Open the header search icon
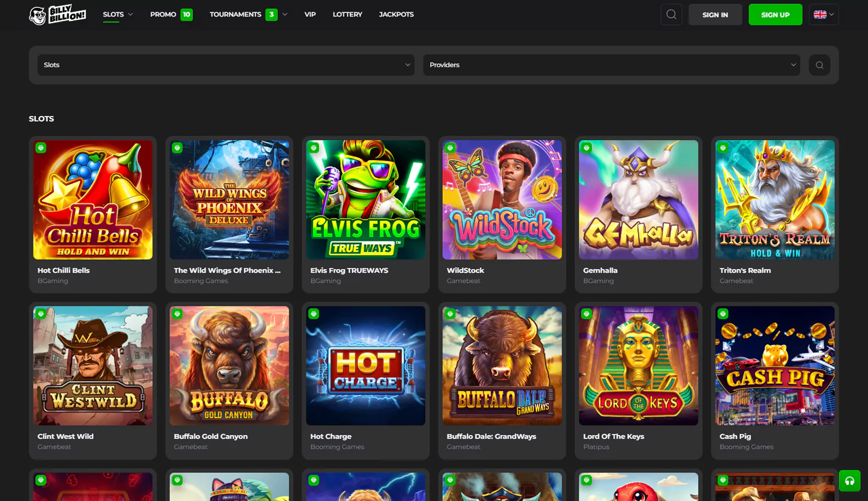The width and height of the screenshot is (868, 501). 671,15
